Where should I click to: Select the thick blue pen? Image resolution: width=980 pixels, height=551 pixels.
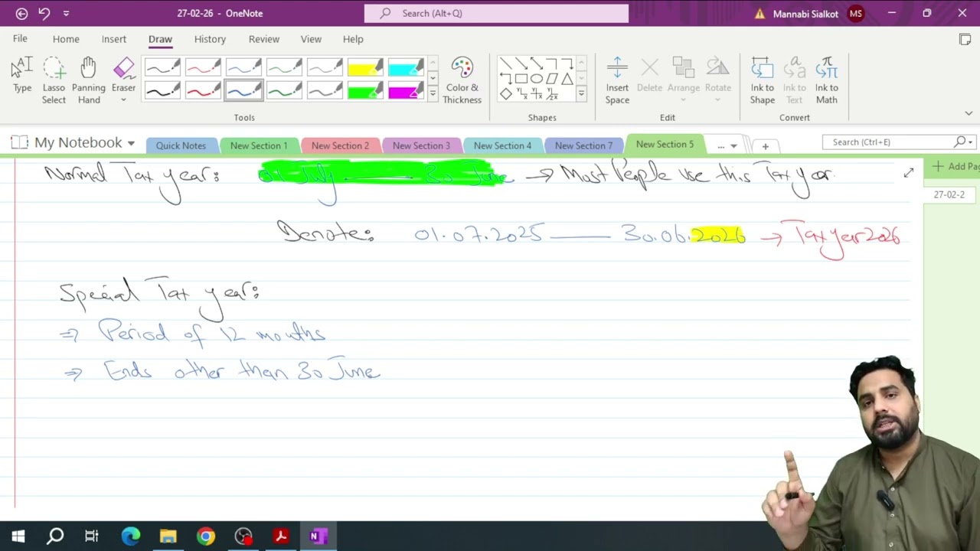(243, 90)
